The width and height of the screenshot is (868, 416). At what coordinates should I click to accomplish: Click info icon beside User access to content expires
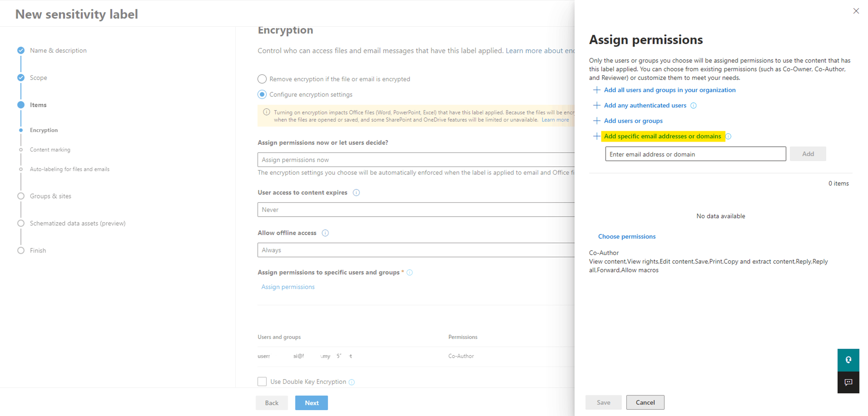[356, 192]
